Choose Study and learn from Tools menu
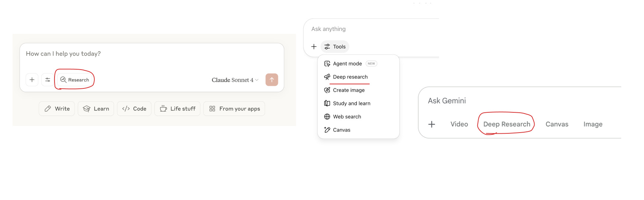The image size is (644, 200). click(x=358, y=103)
